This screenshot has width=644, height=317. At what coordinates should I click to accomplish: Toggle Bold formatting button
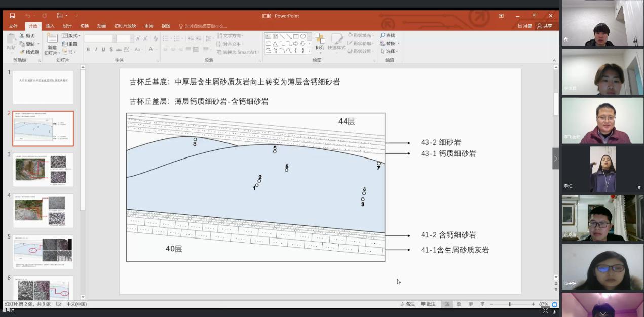88,49
